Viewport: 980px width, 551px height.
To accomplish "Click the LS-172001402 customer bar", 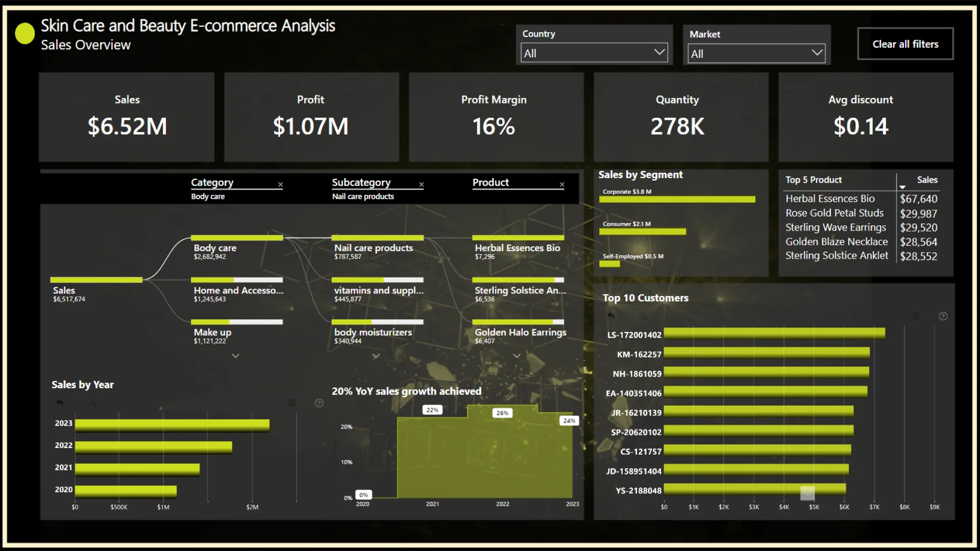I will click(x=774, y=333).
